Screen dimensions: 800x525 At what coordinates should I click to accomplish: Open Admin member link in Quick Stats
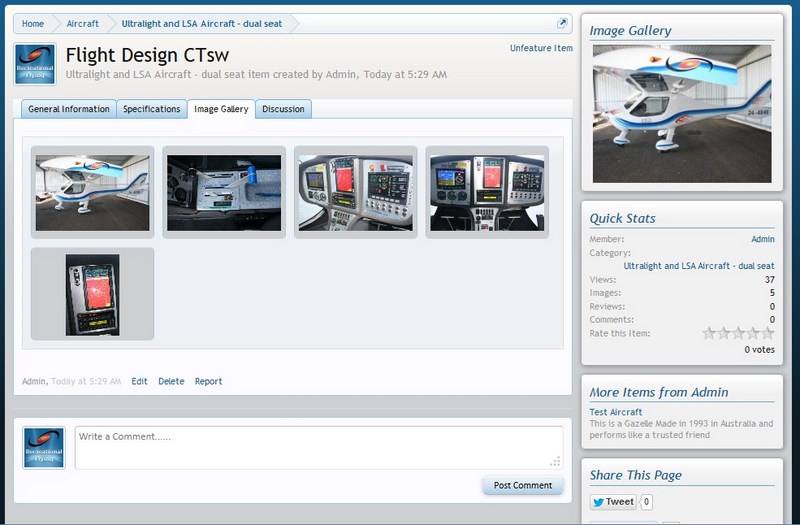coord(763,239)
